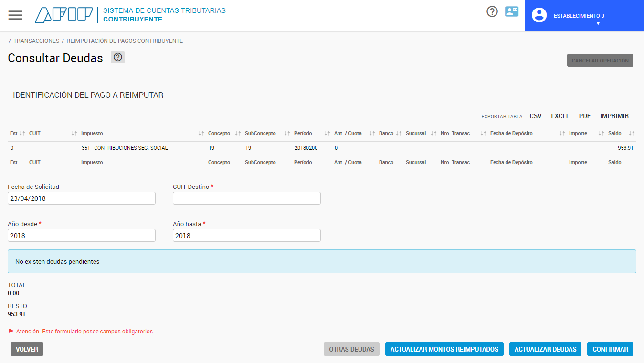Sort by SubConcepto column arrows
This screenshot has width=644, height=363.
[287, 134]
